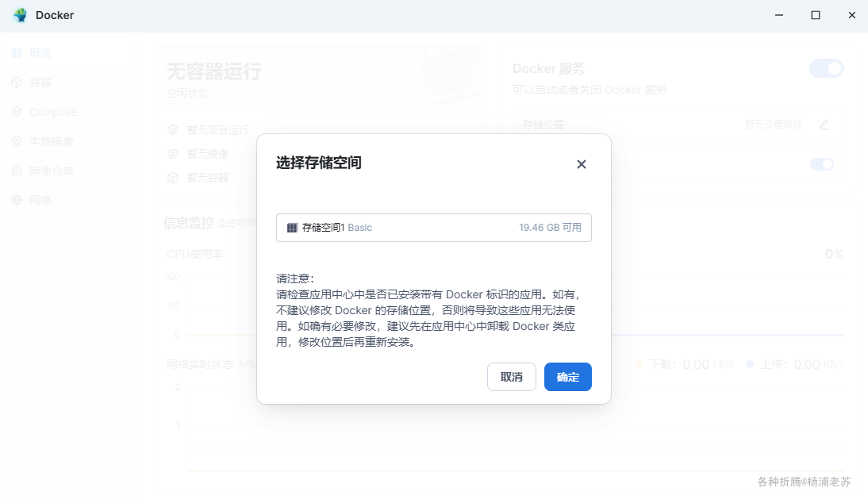Click the 暂无项目运行 text
The width and height of the screenshot is (868, 503).
point(218,130)
